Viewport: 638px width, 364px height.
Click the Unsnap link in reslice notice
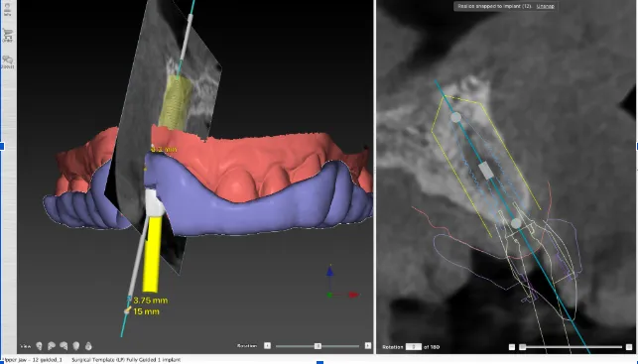546,6
